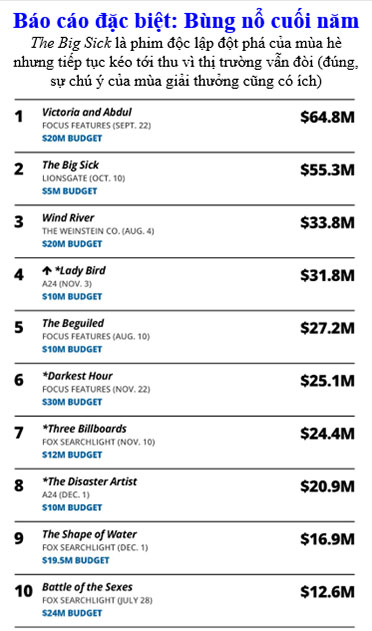The width and height of the screenshot is (372, 631).
Task: Click the headline "Báo cáo đặc biệt: Bùng nổ cuối năm"
Action: pyautogui.click(x=186, y=21)
